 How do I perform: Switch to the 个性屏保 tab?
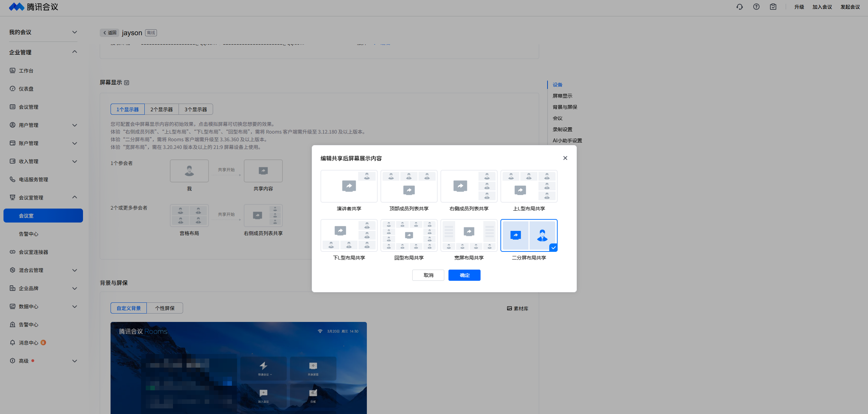click(165, 308)
